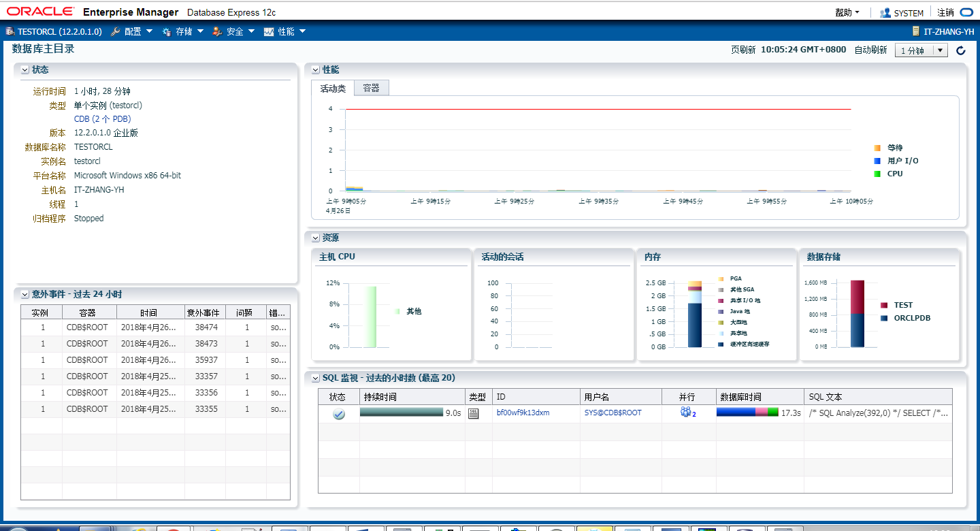The image size is (980, 531).
Task: Click the TESTORCL database icon
Action: click(10, 31)
